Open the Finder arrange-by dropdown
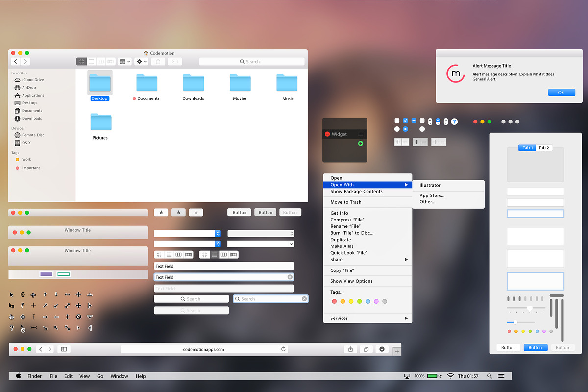Image resolution: width=588 pixels, height=392 pixels. click(x=125, y=62)
